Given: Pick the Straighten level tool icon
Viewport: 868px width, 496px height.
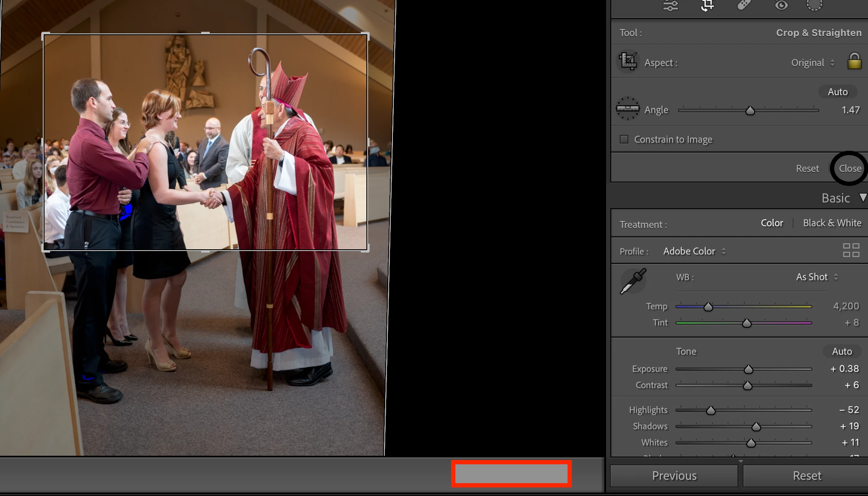Looking at the screenshot, I should (627, 109).
